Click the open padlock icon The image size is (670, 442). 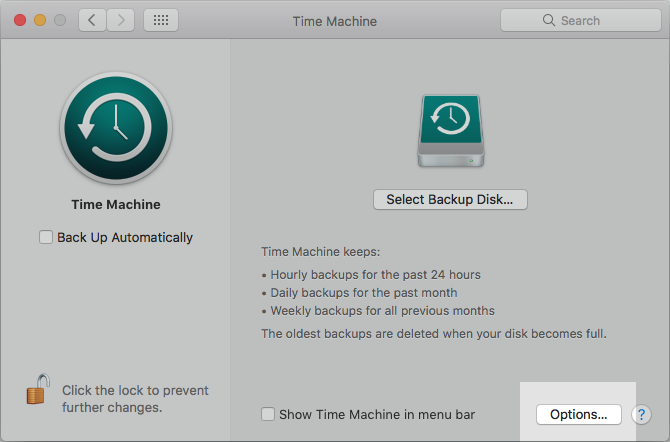pos(37,389)
